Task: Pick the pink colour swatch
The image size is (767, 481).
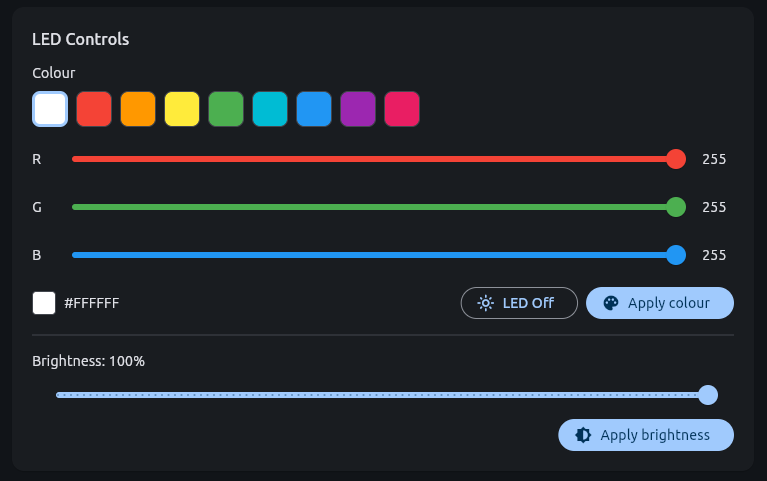Action: pyautogui.click(x=402, y=109)
